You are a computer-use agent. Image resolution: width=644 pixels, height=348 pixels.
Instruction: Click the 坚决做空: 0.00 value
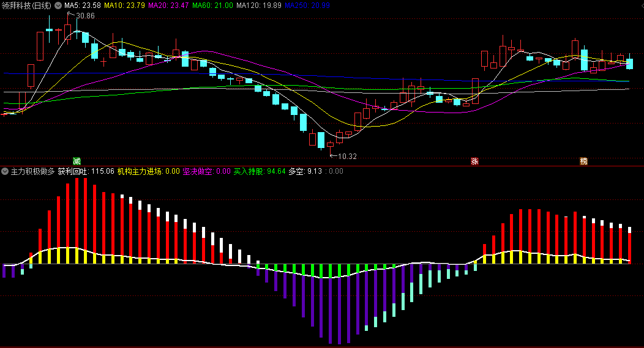click(206, 171)
